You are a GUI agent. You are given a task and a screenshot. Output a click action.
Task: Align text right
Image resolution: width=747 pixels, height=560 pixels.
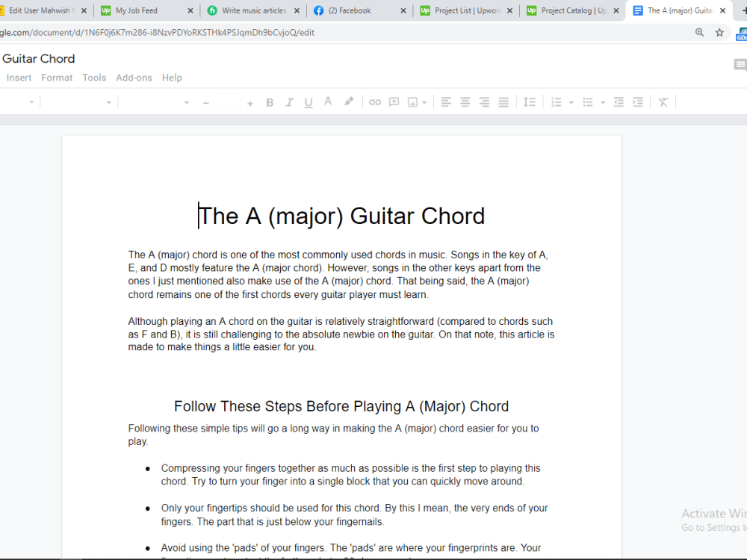484,102
